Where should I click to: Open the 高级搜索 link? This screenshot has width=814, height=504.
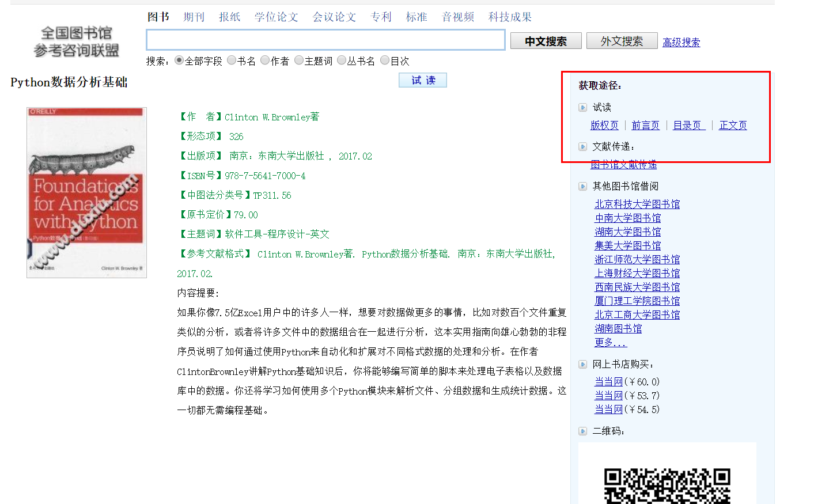[x=681, y=43]
